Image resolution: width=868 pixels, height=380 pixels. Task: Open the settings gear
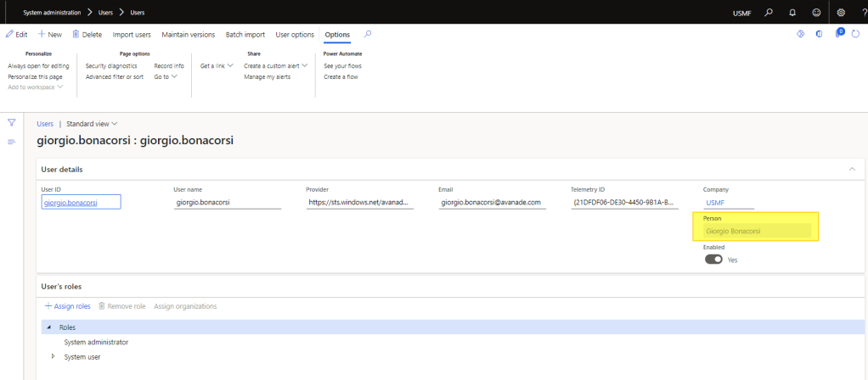pyautogui.click(x=841, y=13)
